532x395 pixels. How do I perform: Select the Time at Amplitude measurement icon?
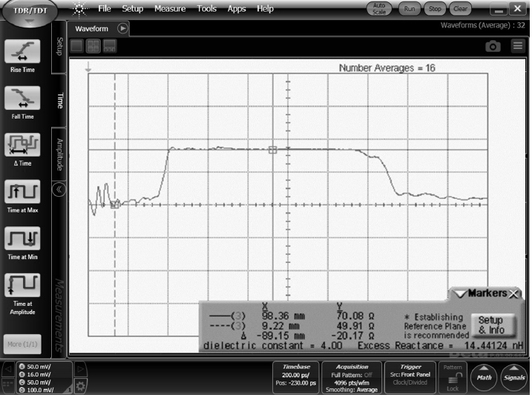(22, 286)
